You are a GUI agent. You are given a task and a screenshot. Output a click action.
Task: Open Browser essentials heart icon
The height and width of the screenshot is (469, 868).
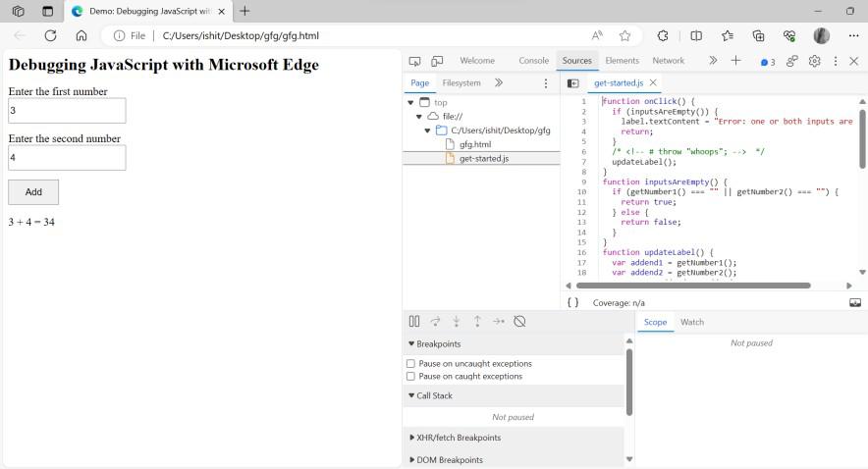pyautogui.click(x=789, y=36)
